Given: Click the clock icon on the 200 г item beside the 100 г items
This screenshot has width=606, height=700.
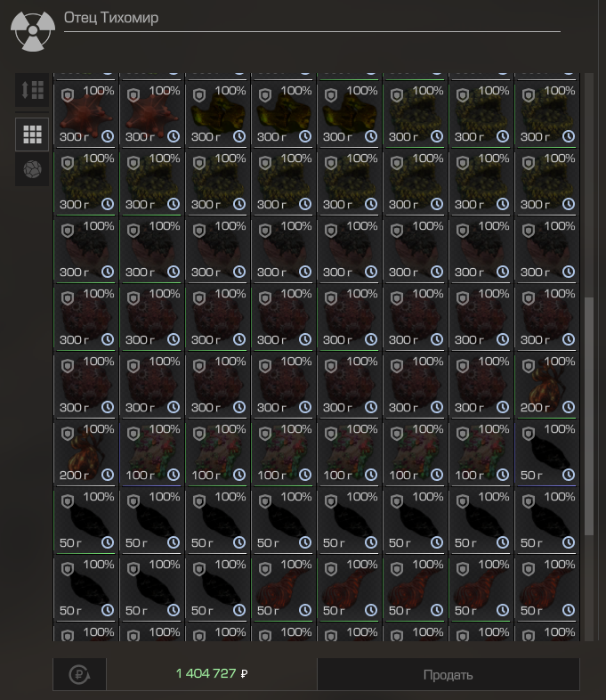Looking at the screenshot, I should (x=108, y=475).
